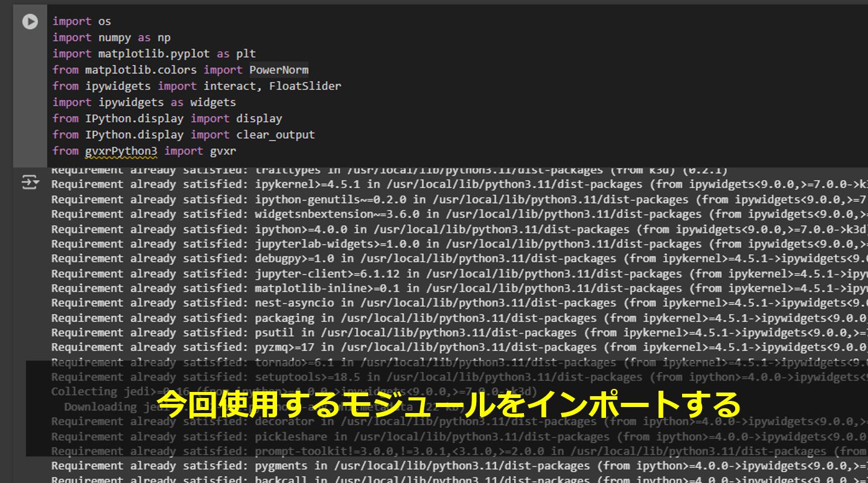Viewport: 868px width, 483px height.
Task: Click output line mentioning pyzmq>=17
Action: point(459,347)
